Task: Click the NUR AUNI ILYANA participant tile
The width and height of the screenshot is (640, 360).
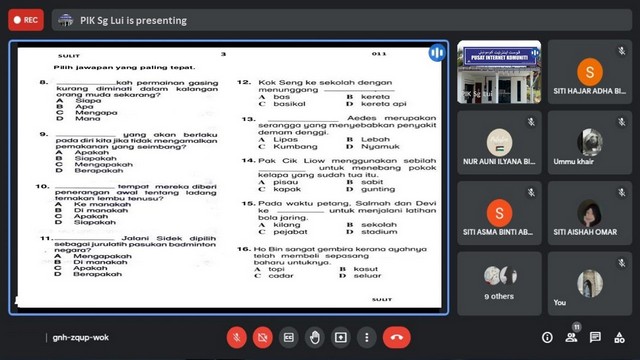Action: click(x=499, y=142)
